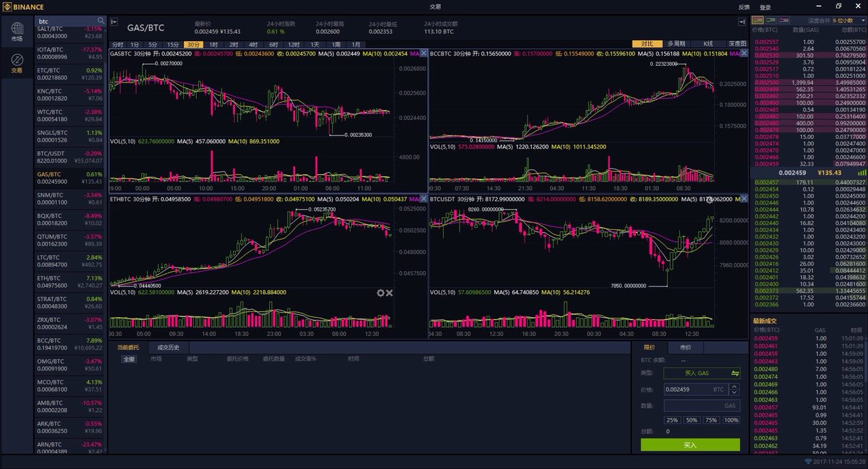Select 15分 chart interval
868x469 pixels.
point(174,44)
